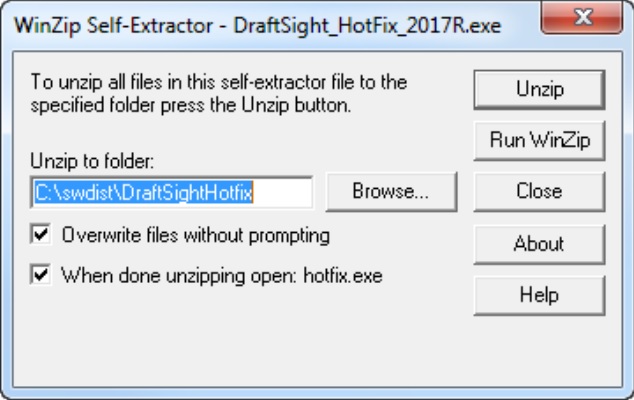Uncheck Overwrite files without prompting checkbox
The width and height of the screenshot is (634, 400).
[40, 234]
